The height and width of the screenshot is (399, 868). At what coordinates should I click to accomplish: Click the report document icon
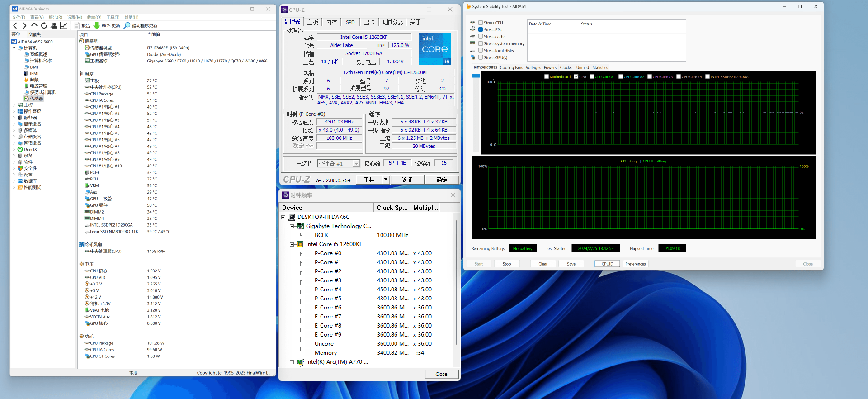pos(76,26)
